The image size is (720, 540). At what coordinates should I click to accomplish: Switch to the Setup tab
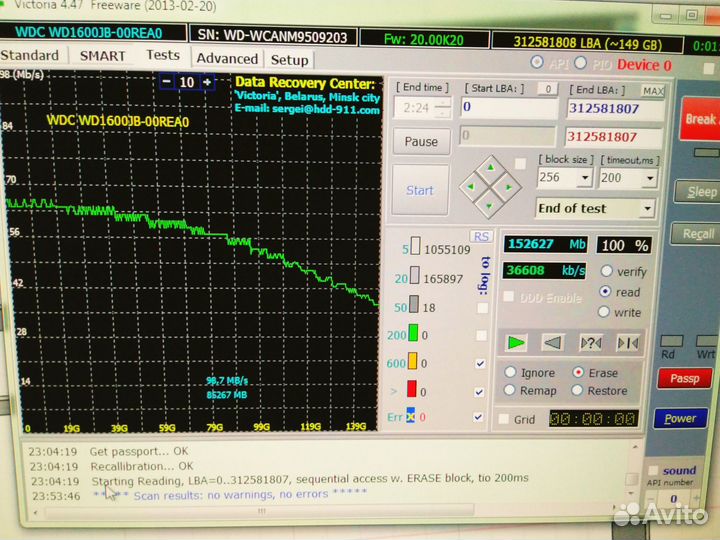point(289,60)
